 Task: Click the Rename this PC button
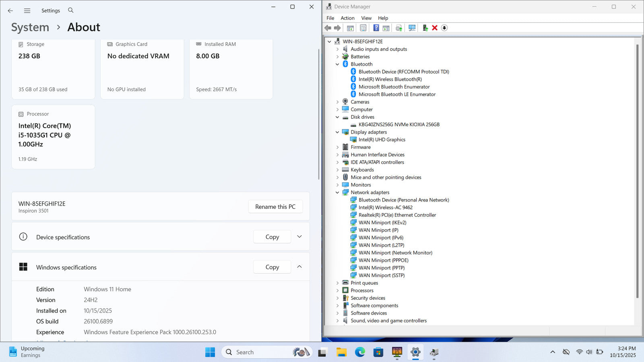(x=275, y=207)
